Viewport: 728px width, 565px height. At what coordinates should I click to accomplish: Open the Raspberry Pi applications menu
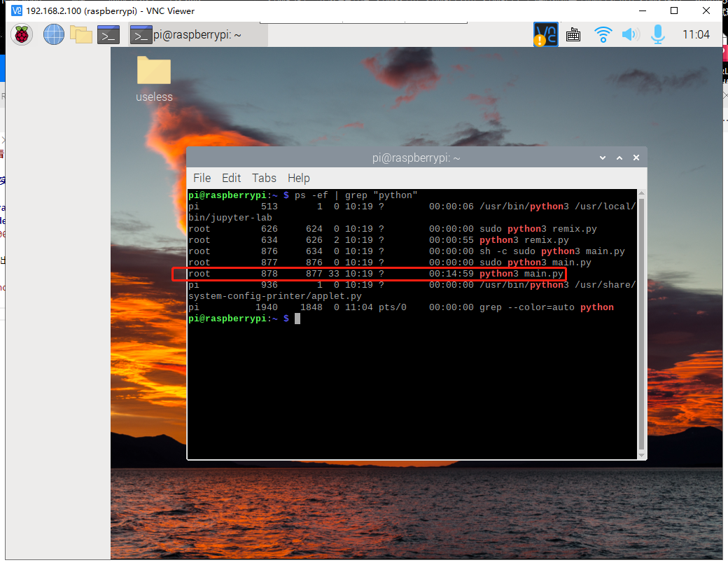pyautogui.click(x=21, y=34)
